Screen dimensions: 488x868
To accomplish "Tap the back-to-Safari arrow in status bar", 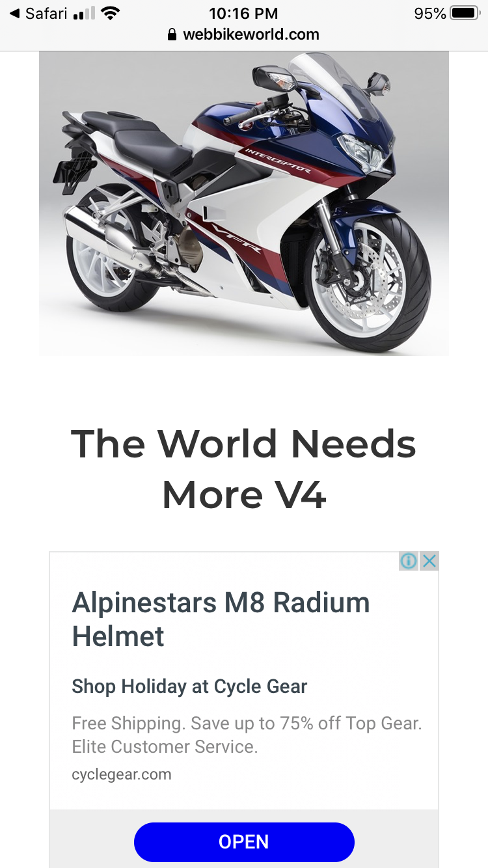I will tap(14, 13).
